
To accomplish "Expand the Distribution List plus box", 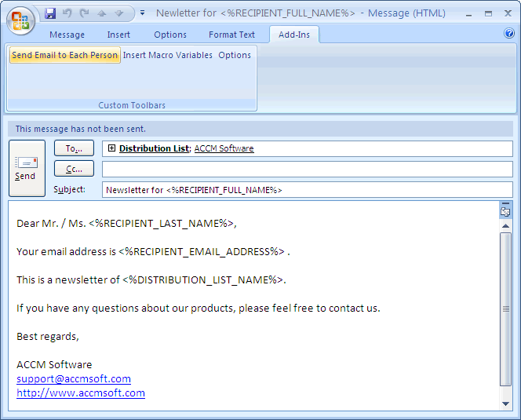I will (112, 148).
